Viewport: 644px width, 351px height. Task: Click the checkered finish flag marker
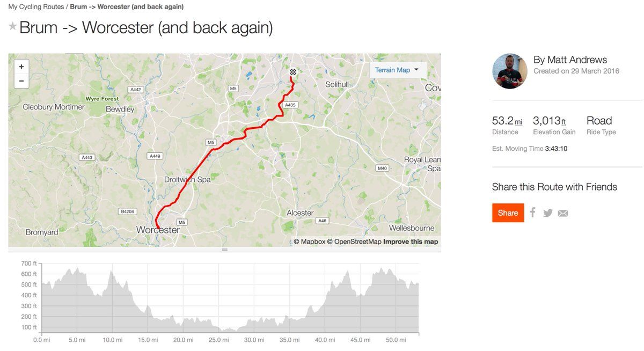(292, 72)
